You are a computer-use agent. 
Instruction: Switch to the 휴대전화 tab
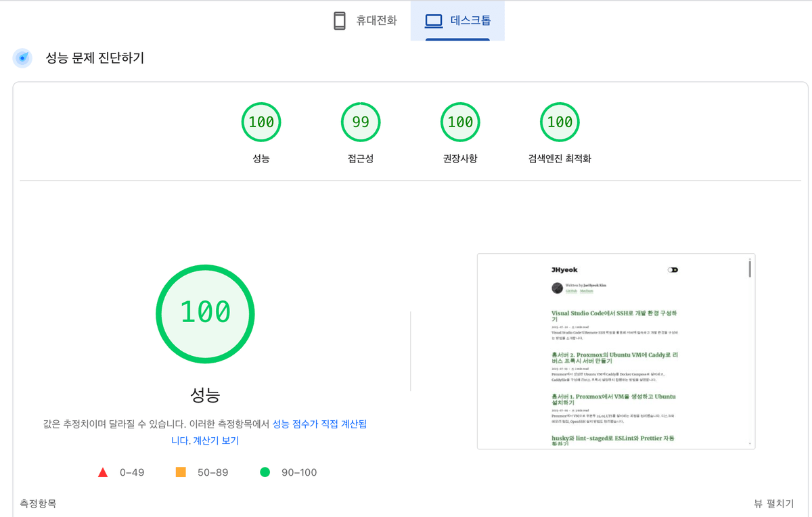[x=363, y=20]
